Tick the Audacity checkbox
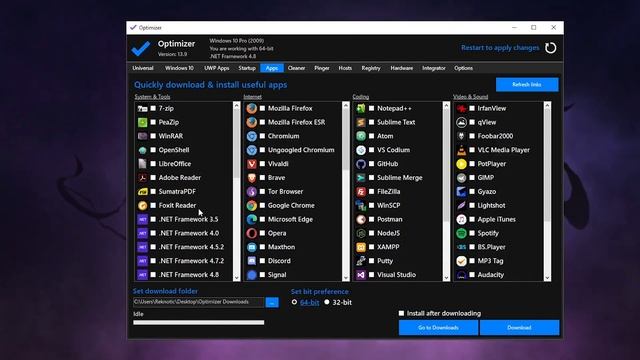This screenshot has height=360, width=640. click(472, 275)
